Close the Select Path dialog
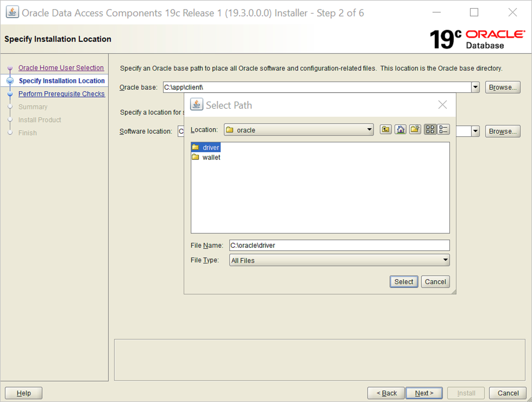532x402 pixels. click(442, 105)
